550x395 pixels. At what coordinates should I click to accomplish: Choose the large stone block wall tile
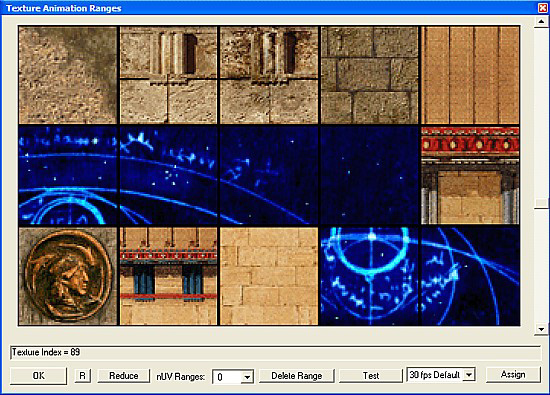tap(370, 75)
